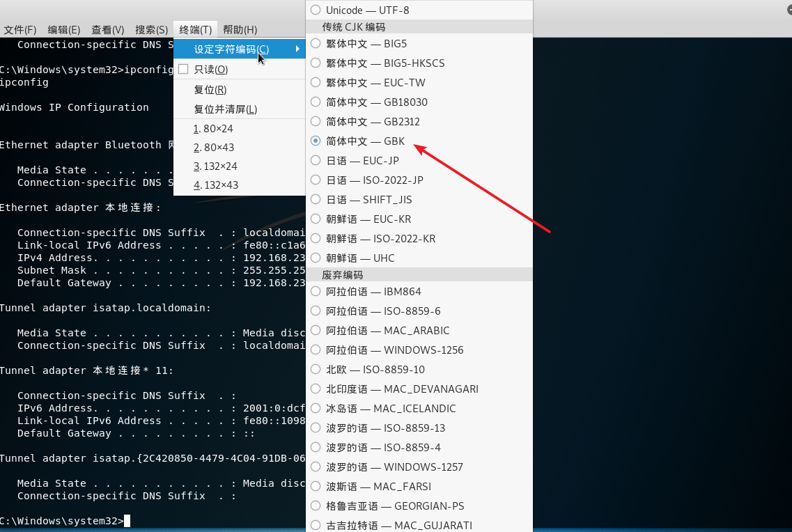
Task: Select 日语 — SHIFT_JIS encoding
Action: (369, 200)
